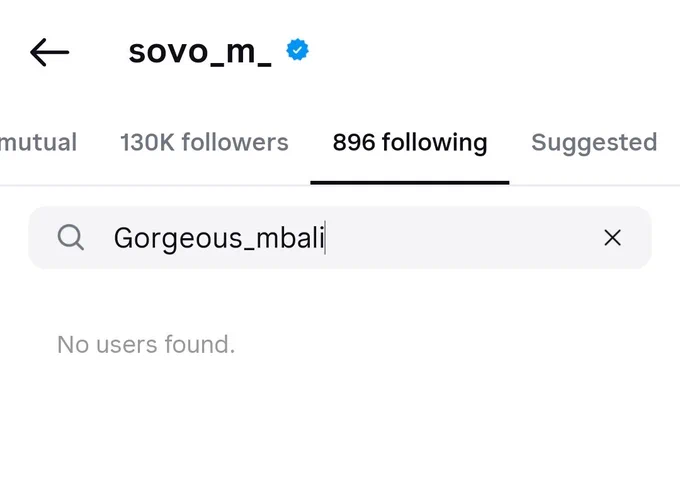View the list of followers
Viewport: 680px width, 482px height.
coord(204,142)
